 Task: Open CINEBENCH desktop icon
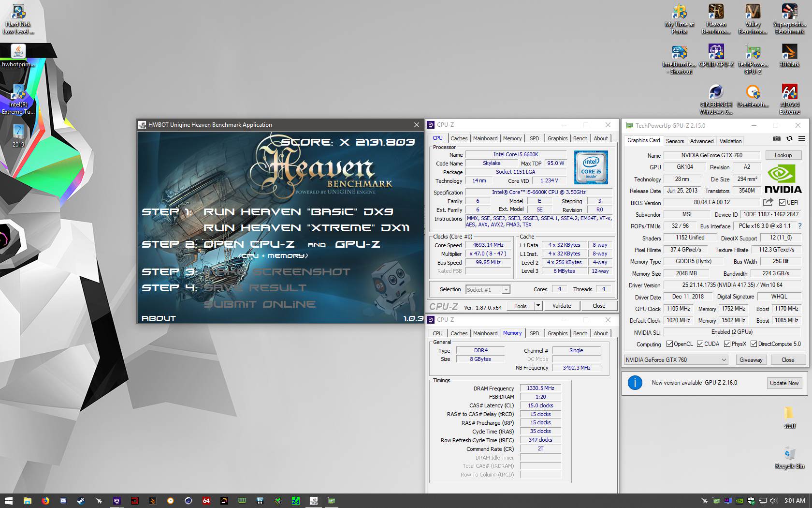click(716, 99)
